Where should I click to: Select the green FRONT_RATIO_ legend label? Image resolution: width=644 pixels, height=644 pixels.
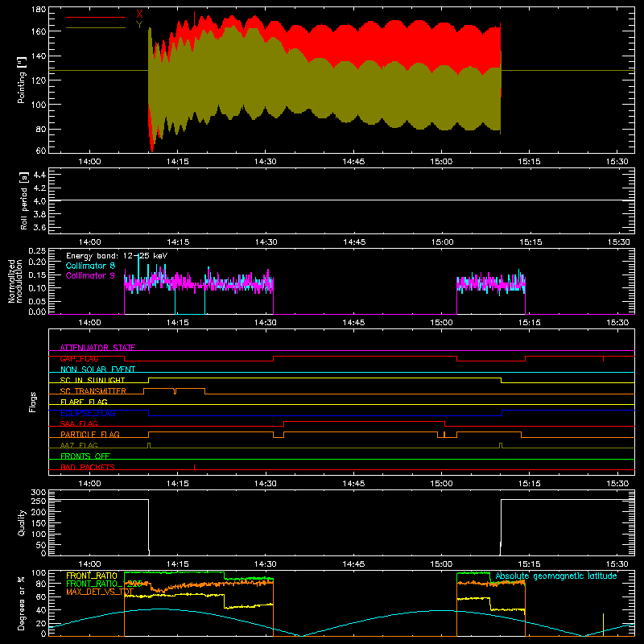coord(104,584)
